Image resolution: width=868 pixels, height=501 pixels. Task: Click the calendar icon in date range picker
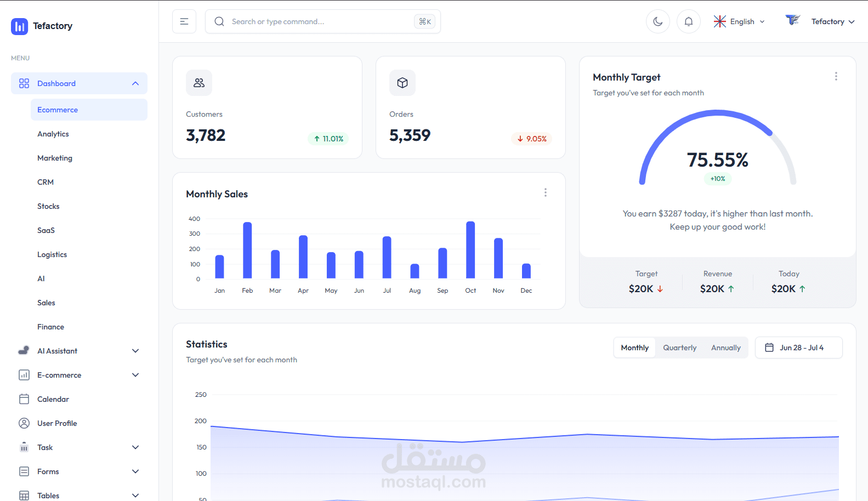[x=769, y=348]
